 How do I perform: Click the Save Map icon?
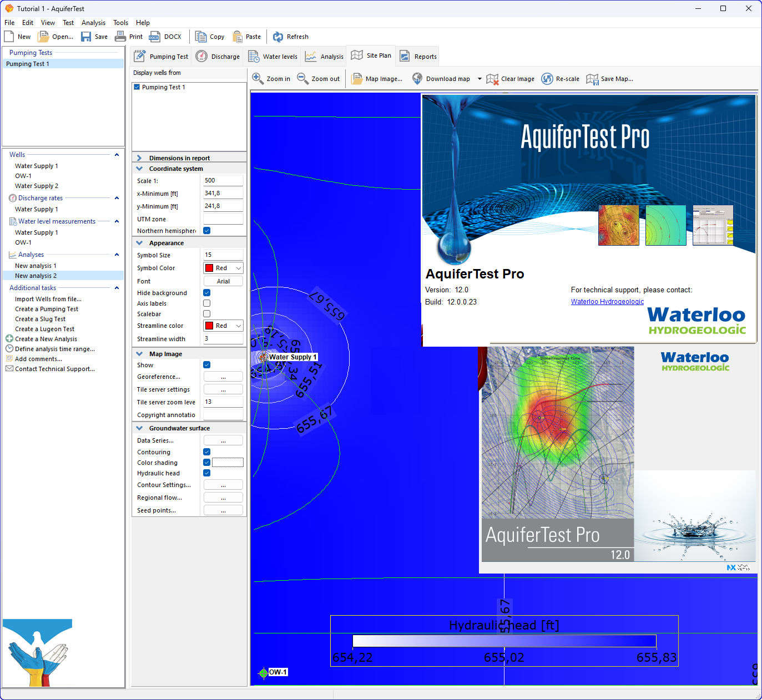pyautogui.click(x=592, y=79)
